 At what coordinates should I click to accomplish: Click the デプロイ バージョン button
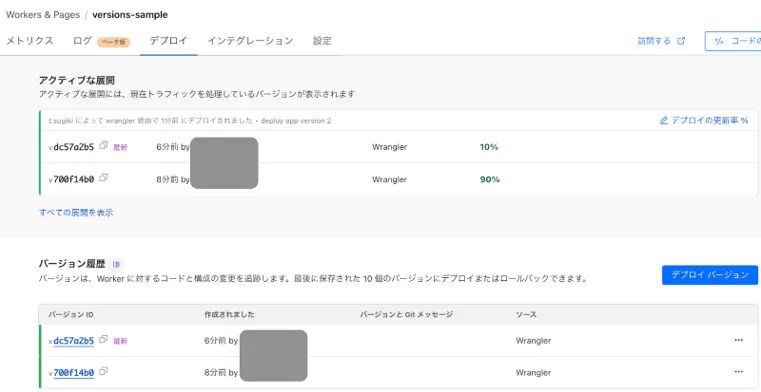710,275
